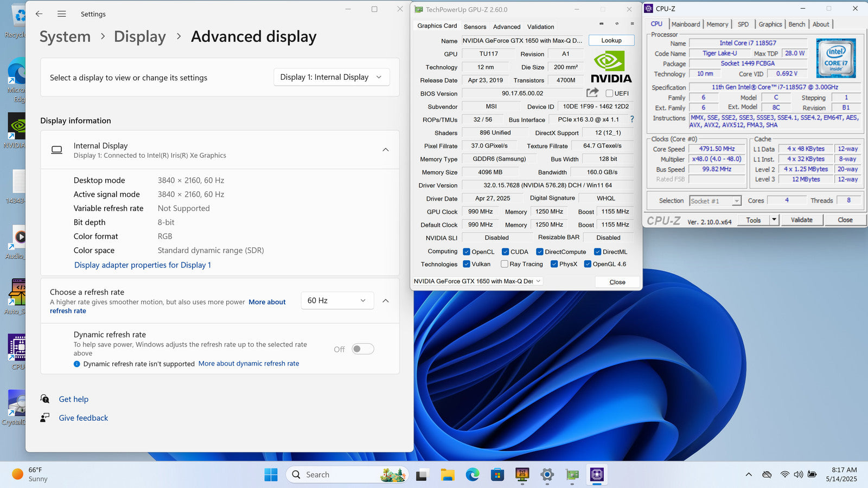This screenshot has height=488, width=868.
Task: Toggle the Dynamic refresh rate switch
Action: tap(362, 349)
